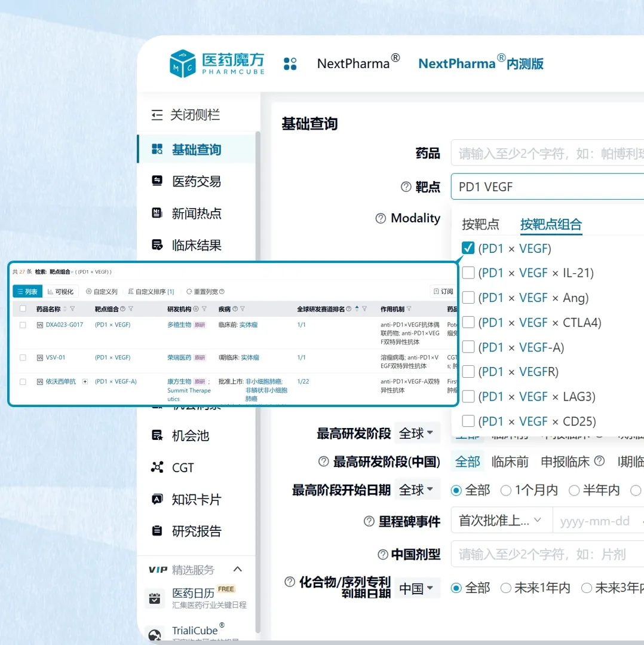Click help icon beside Modality label
Viewport: 644px width, 645px height.
click(x=381, y=218)
